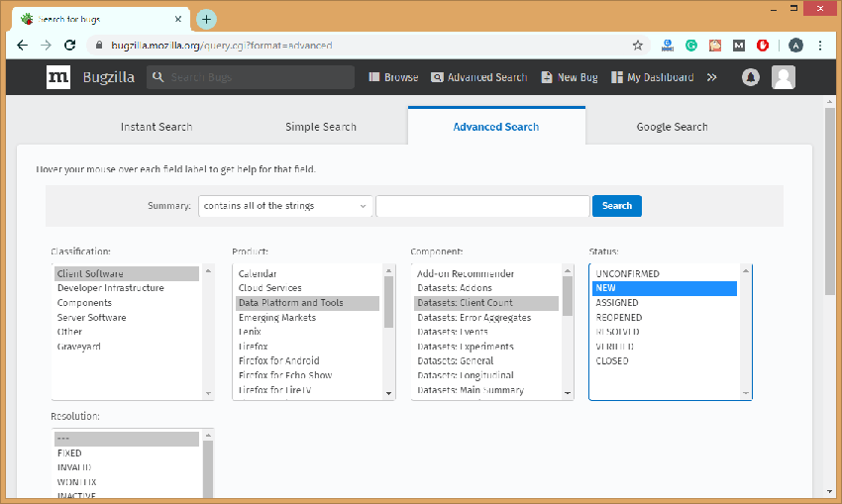Close the Search for bugs tab
Screen dimensions: 842x504
coord(178,20)
